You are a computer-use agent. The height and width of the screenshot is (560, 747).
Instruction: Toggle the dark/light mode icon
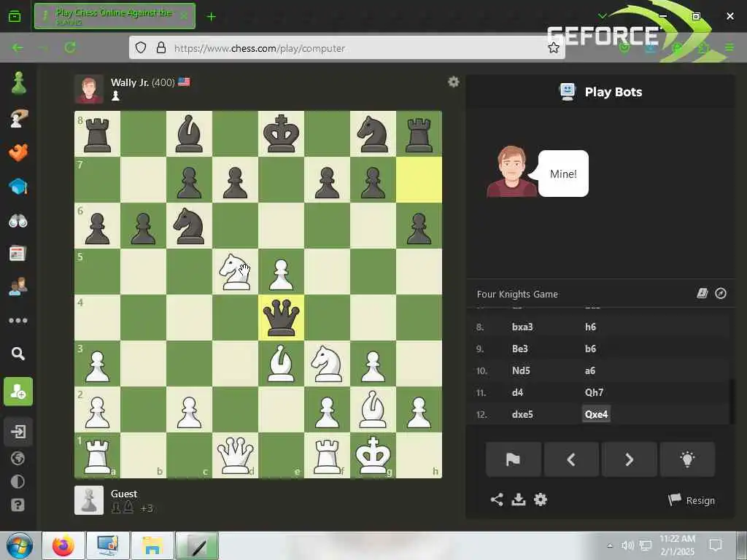[x=18, y=481]
